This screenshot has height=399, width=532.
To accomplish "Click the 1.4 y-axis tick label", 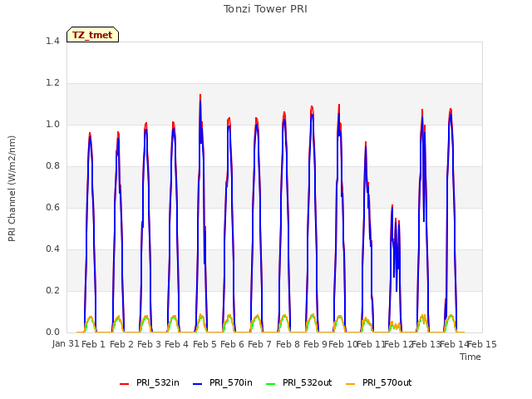I will click(x=52, y=41).
